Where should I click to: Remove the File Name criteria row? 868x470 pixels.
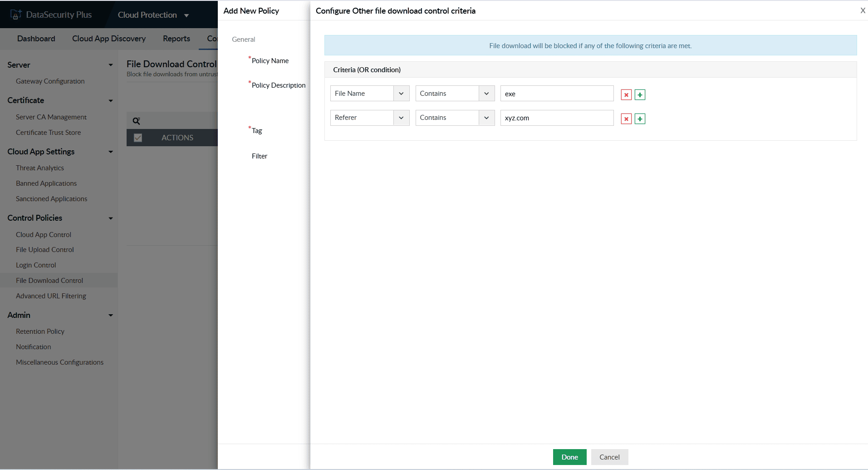626,94
